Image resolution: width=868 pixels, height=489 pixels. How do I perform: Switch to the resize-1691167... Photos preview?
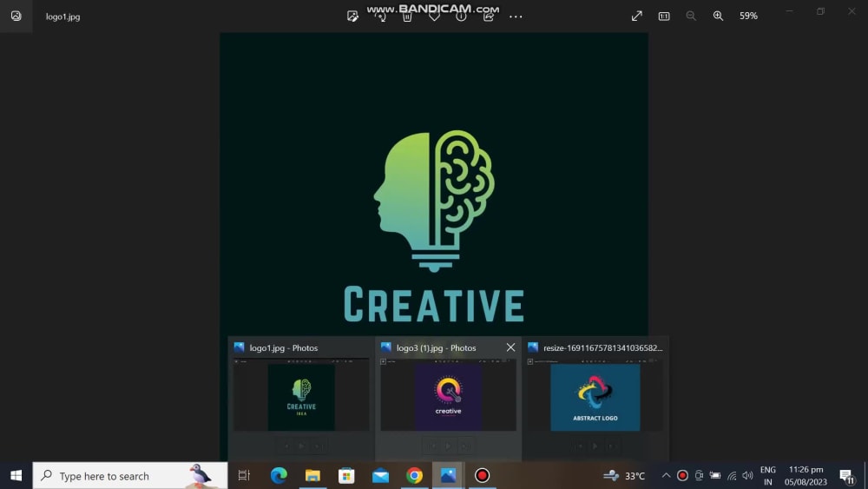595,395
